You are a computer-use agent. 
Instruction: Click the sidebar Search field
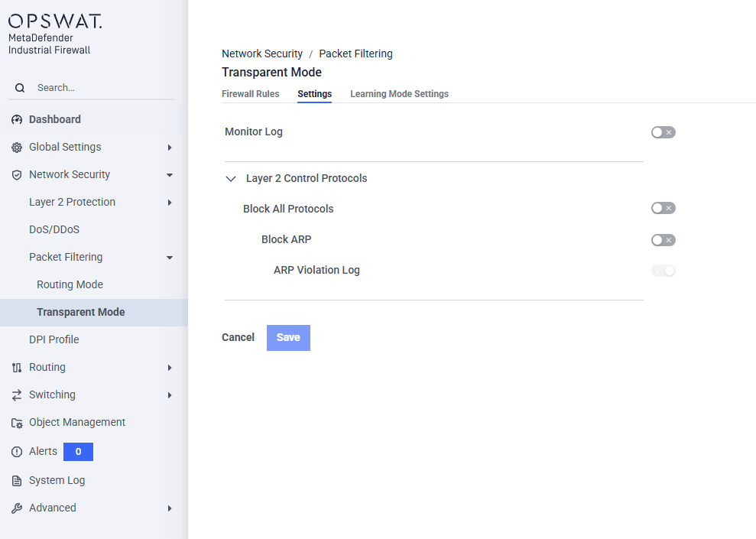(x=99, y=88)
